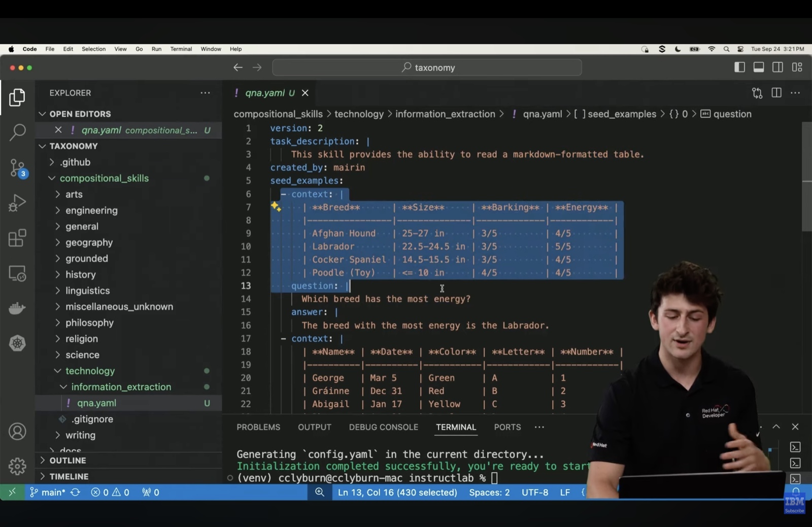812x527 pixels.
Task: Open the Terminal menu in menu bar
Action: [x=181, y=49]
